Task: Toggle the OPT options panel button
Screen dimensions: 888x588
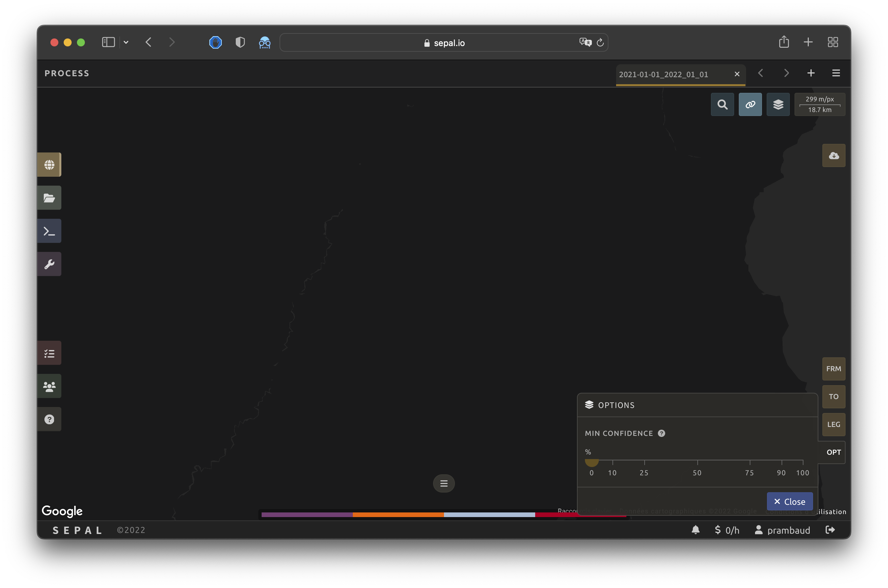Action: click(x=833, y=452)
